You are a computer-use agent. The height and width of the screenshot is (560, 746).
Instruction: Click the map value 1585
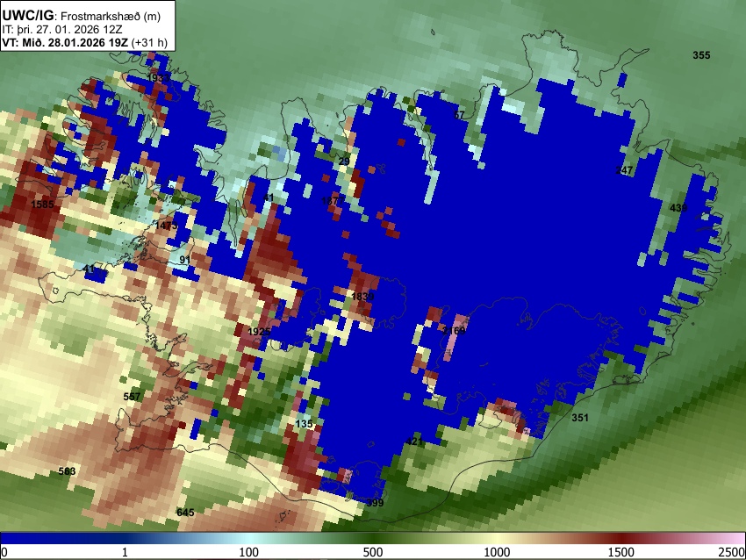click(x=42, y=205)
